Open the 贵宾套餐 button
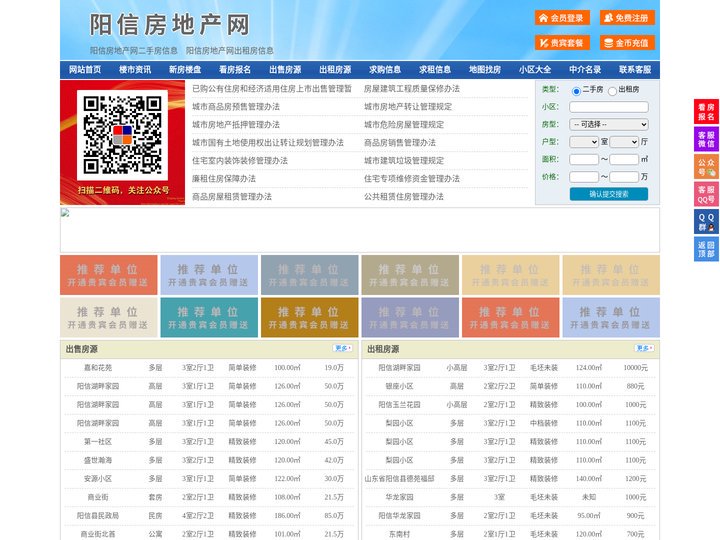The width and height of the screenshot is (720, 540). coord(562,43)
